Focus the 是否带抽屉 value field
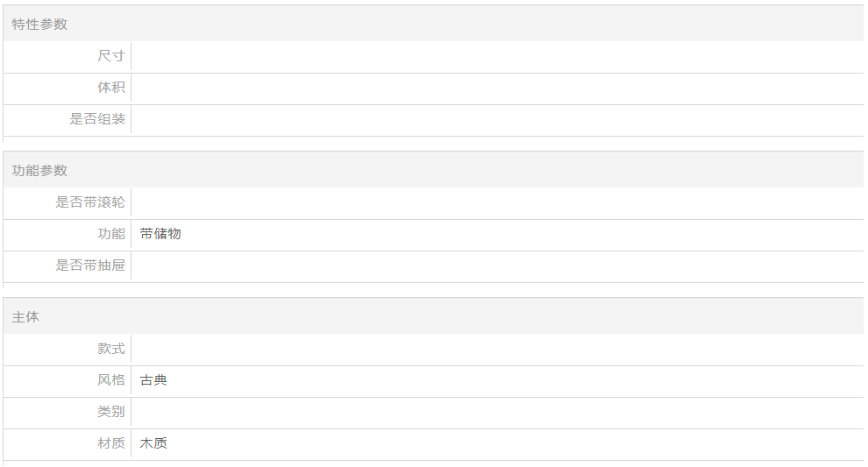The width and height of the screenshot is (868, 467). [496, 266]
